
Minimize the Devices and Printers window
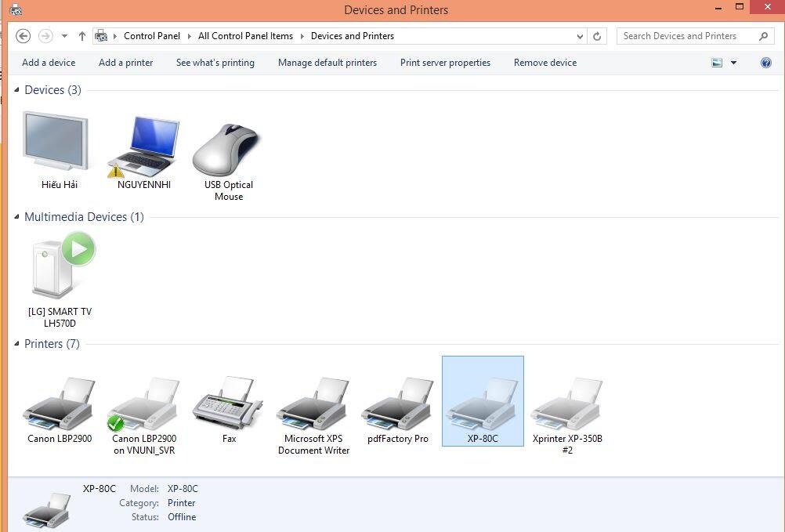718,9
